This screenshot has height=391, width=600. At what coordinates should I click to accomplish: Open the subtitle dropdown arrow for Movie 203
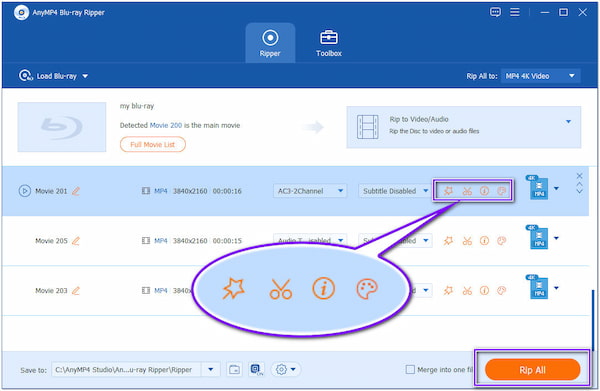(426, 290)
